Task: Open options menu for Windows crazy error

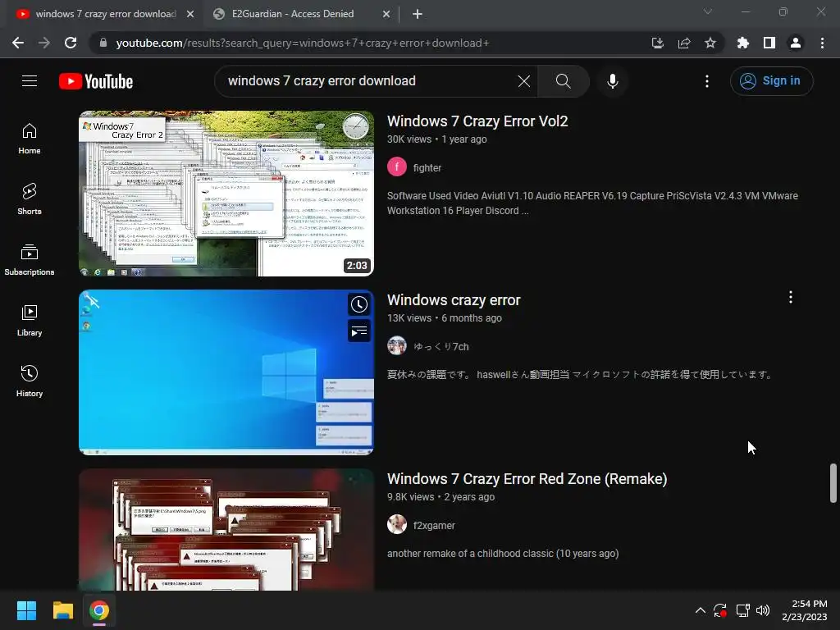Action: [791, 297]
